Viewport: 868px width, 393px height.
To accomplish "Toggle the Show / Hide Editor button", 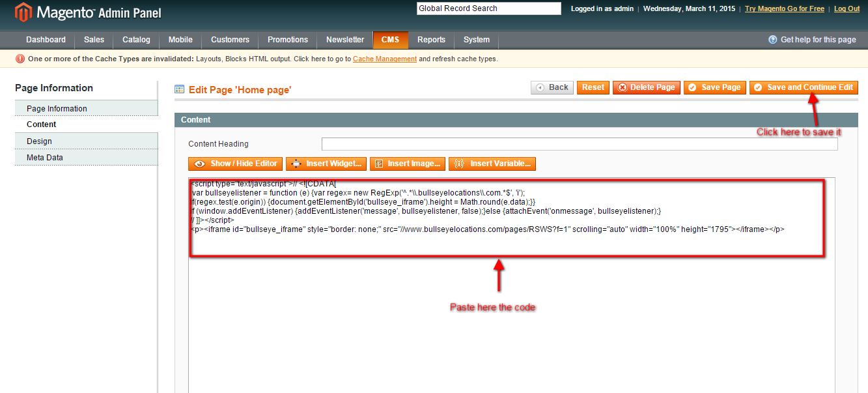I will pos(236,164).
